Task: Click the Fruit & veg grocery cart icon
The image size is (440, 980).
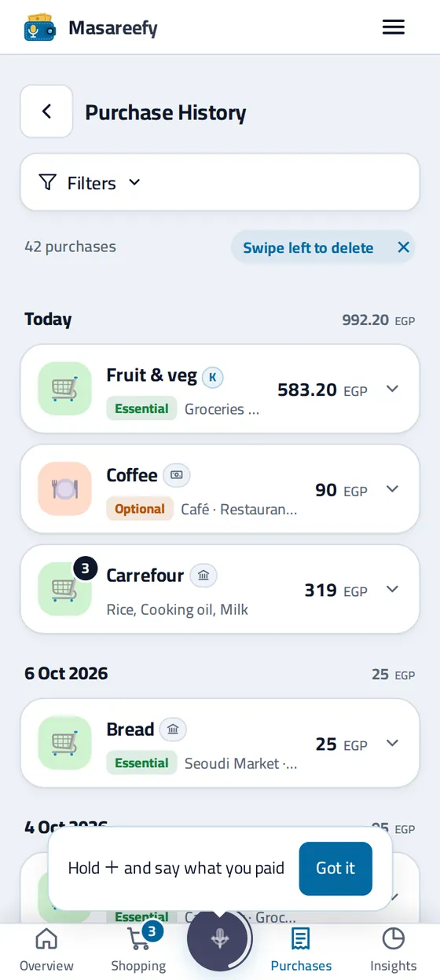Action: [64, 388]
